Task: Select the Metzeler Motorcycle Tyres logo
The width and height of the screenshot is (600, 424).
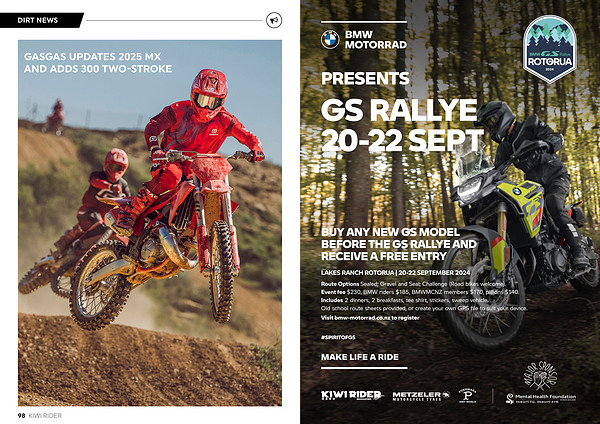Action: tap(421, 396)
